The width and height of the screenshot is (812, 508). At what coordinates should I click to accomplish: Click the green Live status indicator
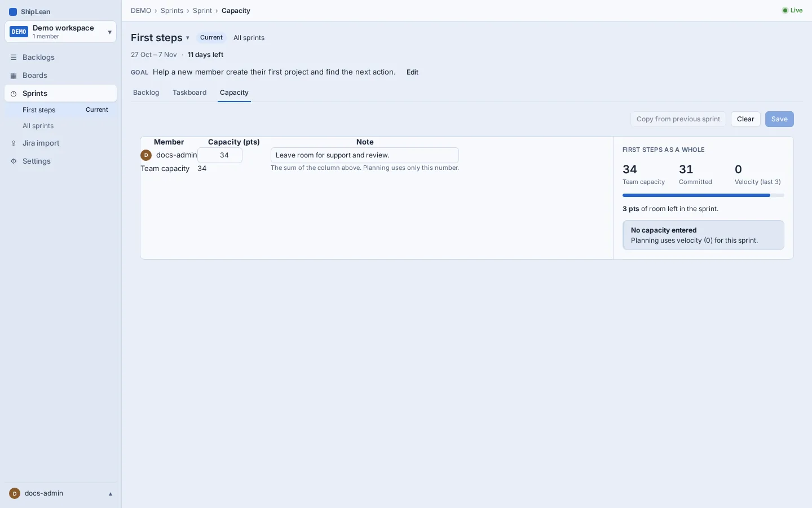pyautogui.click(x=792, y=10)
